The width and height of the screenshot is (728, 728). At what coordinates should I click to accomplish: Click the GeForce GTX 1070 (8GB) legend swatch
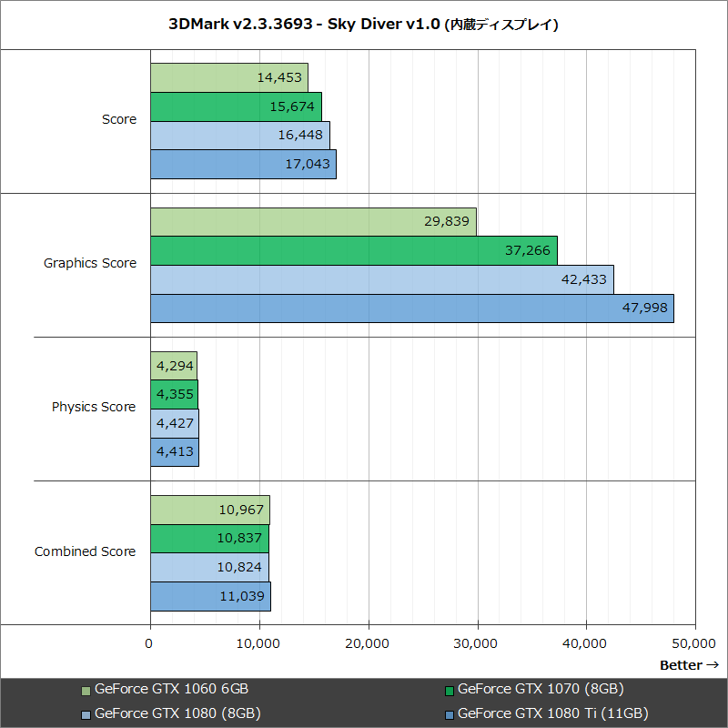pyautogui.click(x=449, y=691)
